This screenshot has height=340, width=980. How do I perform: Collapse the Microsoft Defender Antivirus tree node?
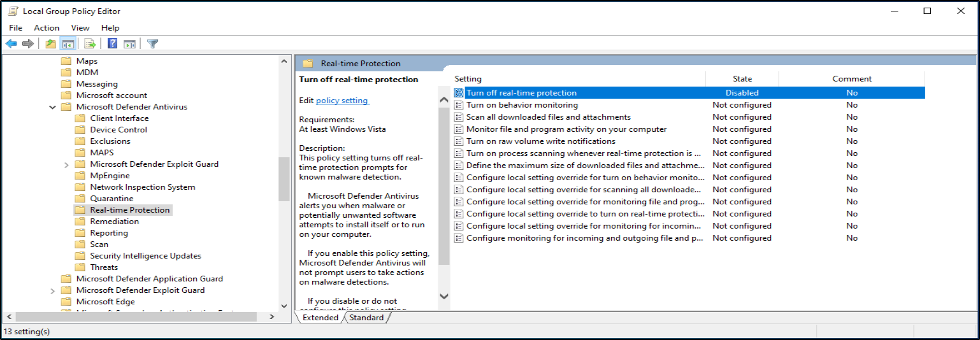tap(53, 107)
